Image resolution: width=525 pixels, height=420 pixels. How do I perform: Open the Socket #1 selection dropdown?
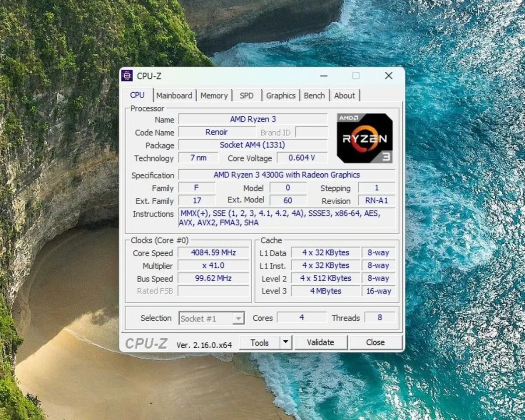tap(212, 318)
